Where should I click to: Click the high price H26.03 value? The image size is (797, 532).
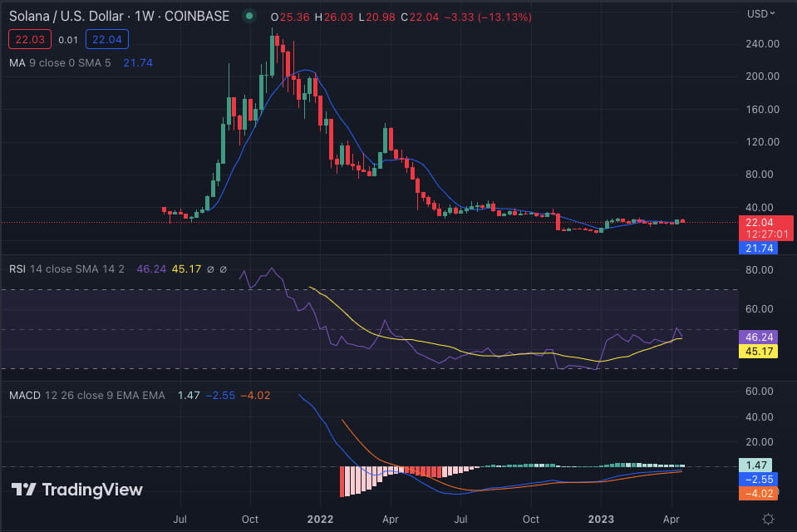pyautogui.click(x=333, y=17)
